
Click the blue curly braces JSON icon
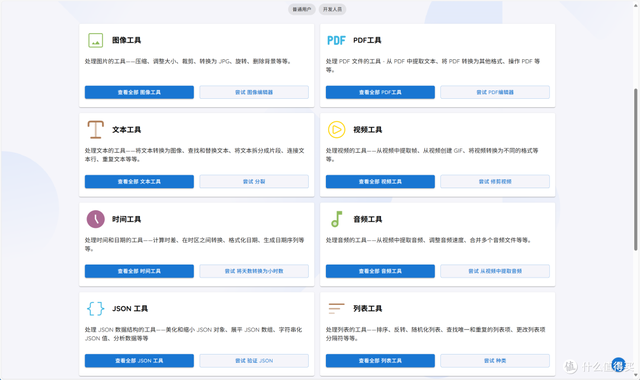[x=96, y=309]
